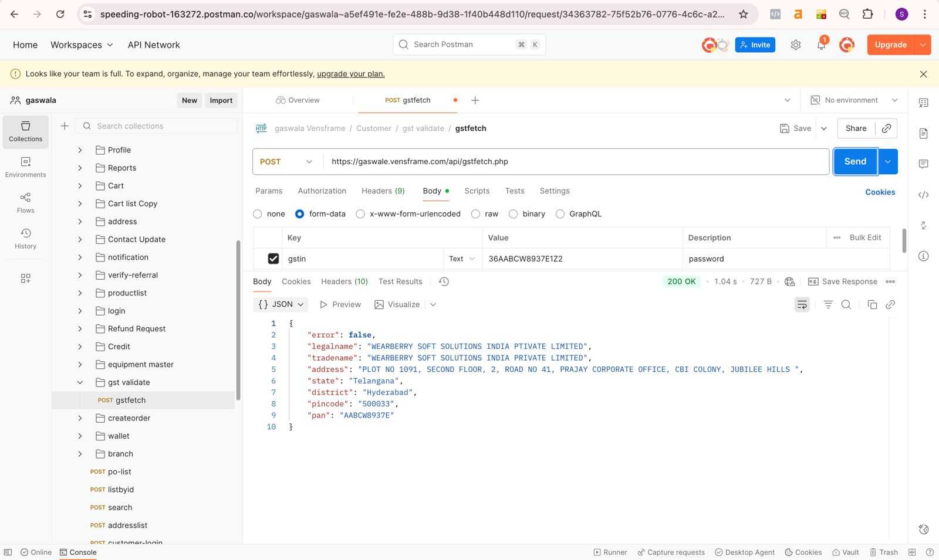Open the JSON format dropdown
Viewport: 939px width, 560px height.
coord(282,304)
